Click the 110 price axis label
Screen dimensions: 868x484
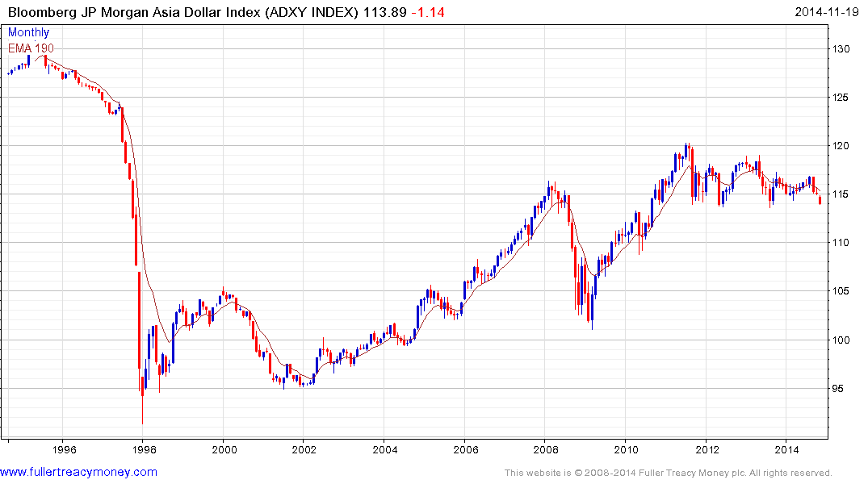(x=841, y=243)
